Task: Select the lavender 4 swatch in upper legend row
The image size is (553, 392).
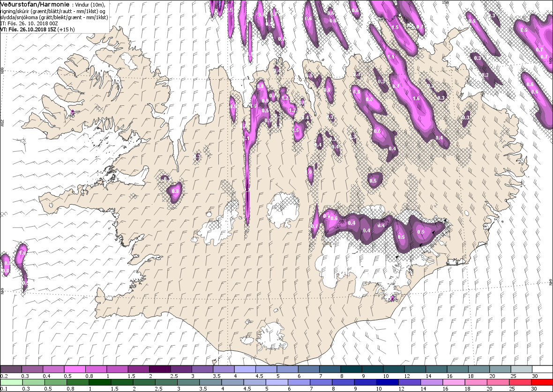Action: point(245,369)
